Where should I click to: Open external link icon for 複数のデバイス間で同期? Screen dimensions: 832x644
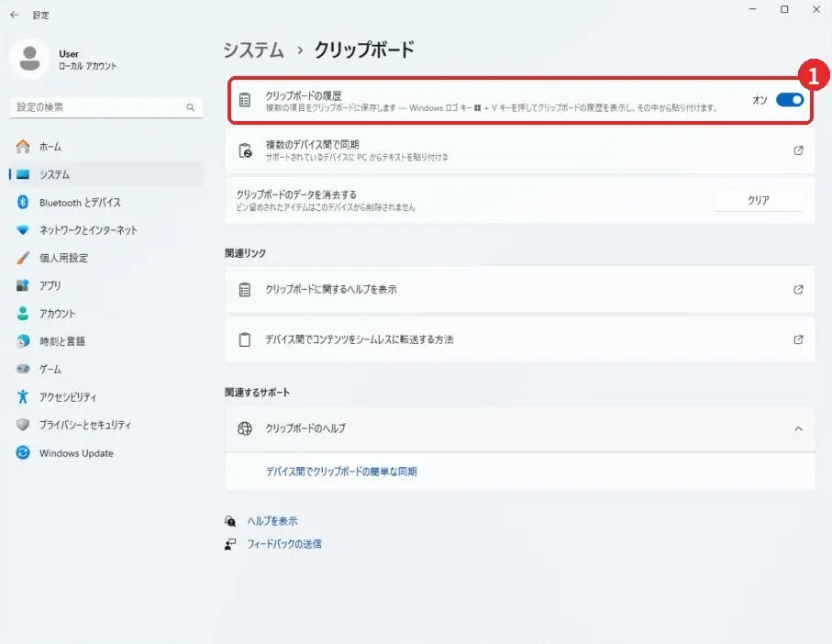(798, 150)
